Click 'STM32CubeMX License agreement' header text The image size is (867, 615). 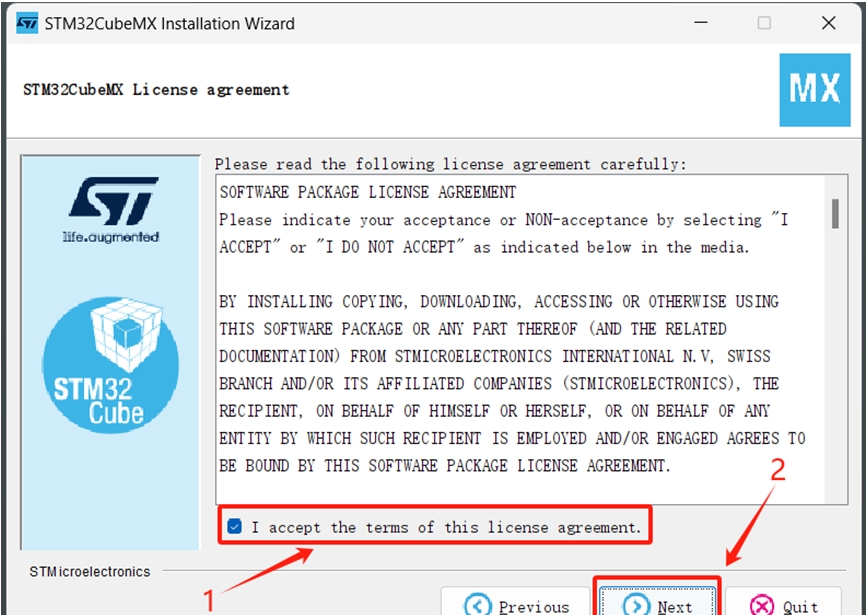coord(156,90)
